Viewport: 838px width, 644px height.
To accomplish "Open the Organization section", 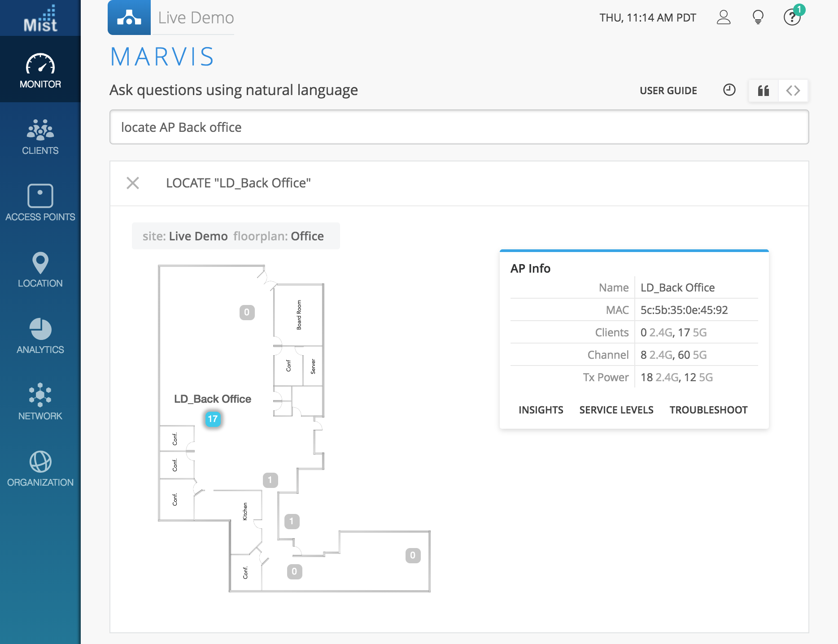I will [40, 468].
